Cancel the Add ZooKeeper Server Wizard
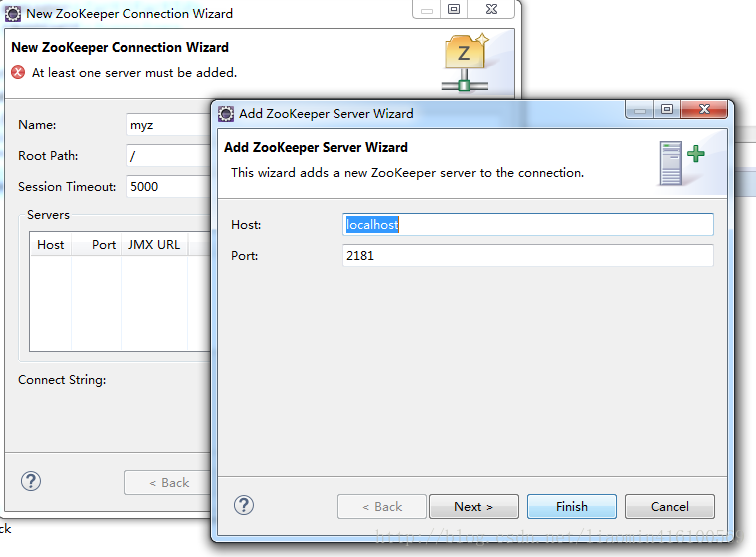This screenshot has width=756, height=557. coord(670,506)
